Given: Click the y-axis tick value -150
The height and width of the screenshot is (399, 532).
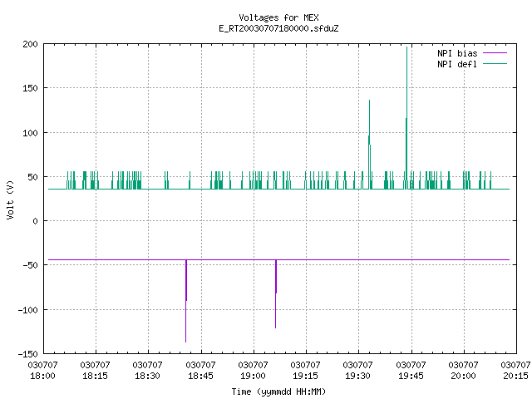Looking at the screenshot, I should (27, 354).
